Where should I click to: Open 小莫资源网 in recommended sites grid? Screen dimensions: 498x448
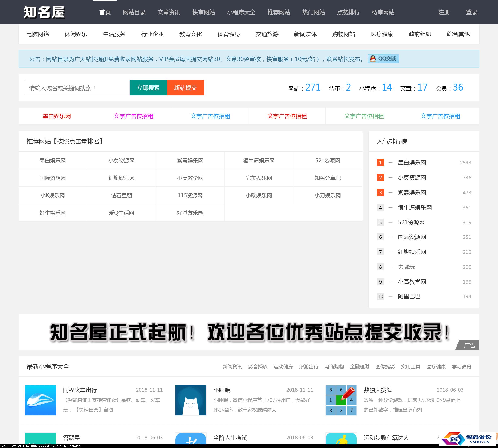coord(121,161)
